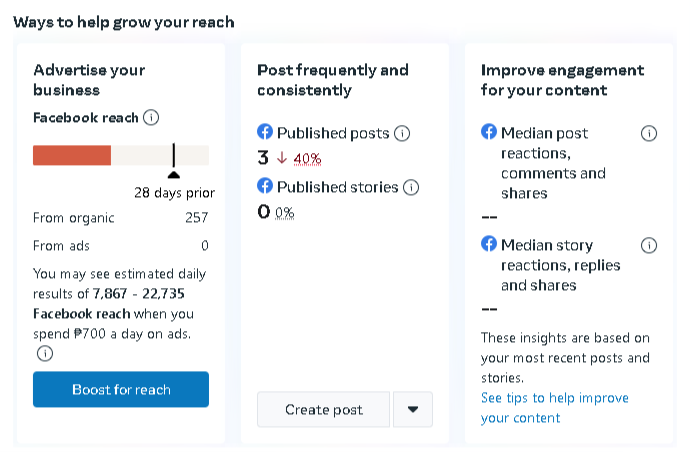Click Facebook logo beside Published stories
This screenshot has width=690, height=452.
265,186
